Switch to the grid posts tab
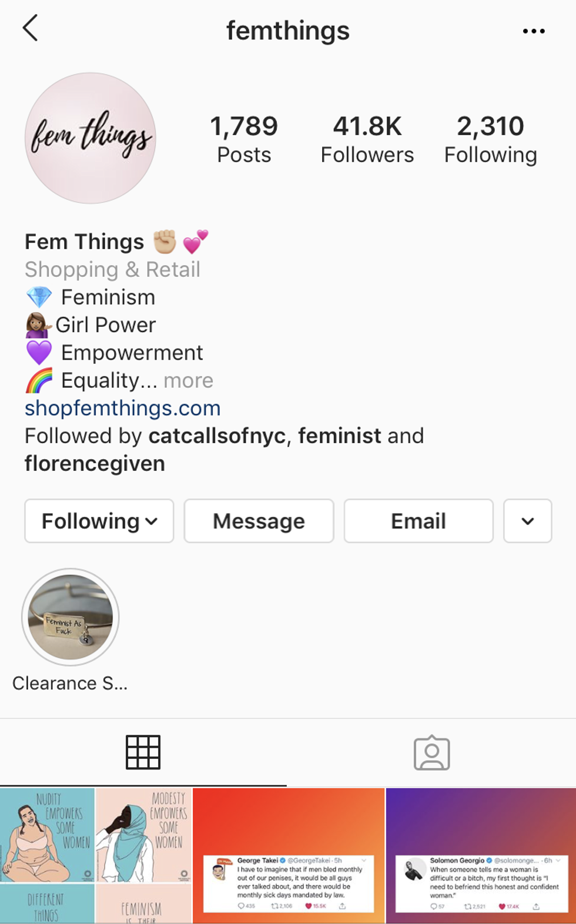Screen dimensions: 576x924 [x=143, y=752]
